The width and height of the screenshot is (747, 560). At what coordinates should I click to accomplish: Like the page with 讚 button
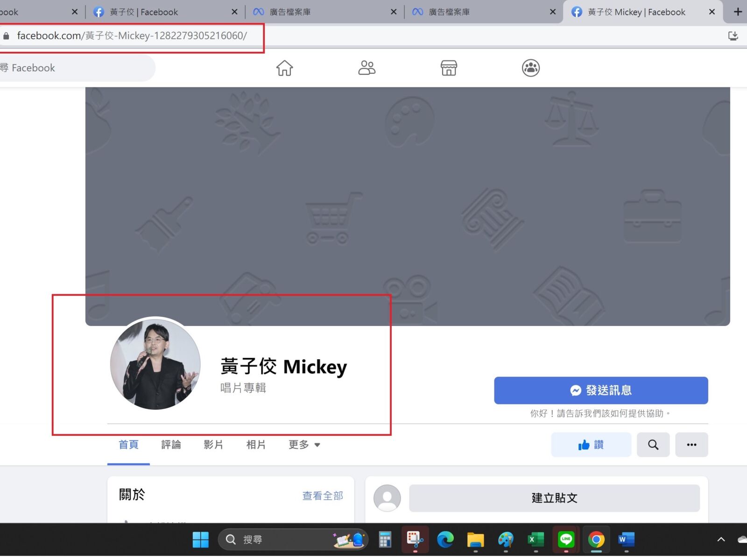591,445
